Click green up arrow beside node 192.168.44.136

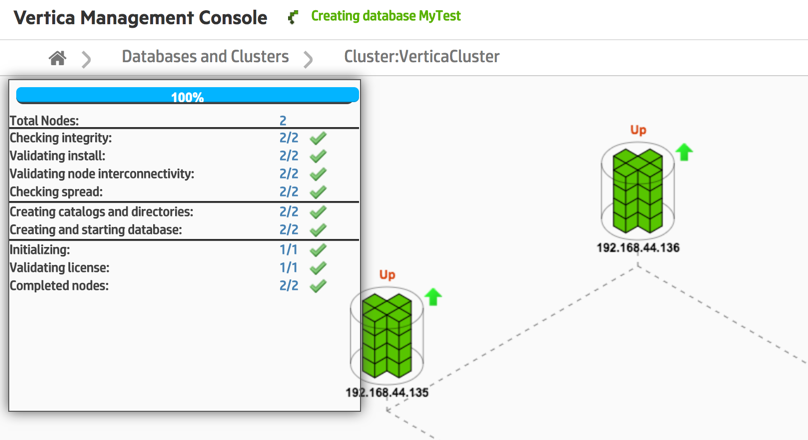[684, 152]
